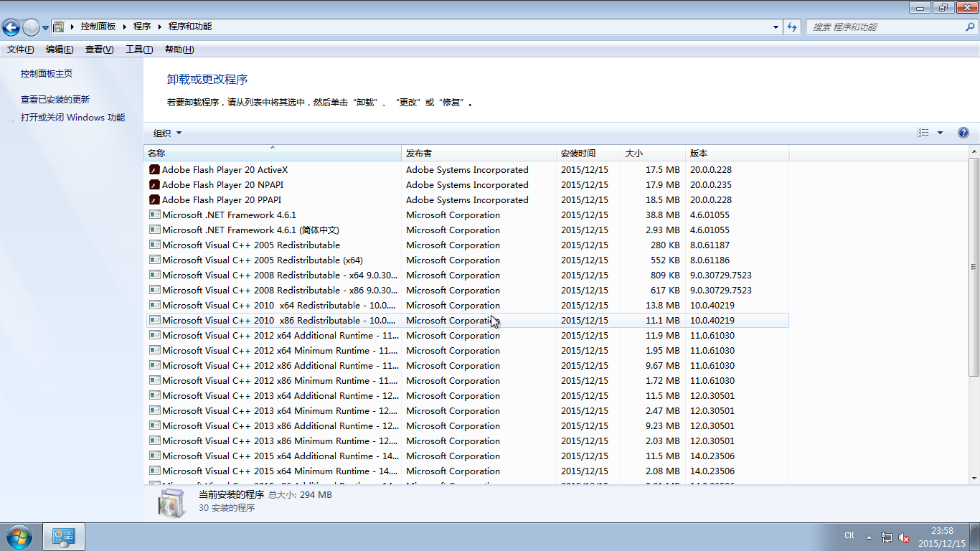Click the 搜索 程序和功能 search box

pos(886,27)
